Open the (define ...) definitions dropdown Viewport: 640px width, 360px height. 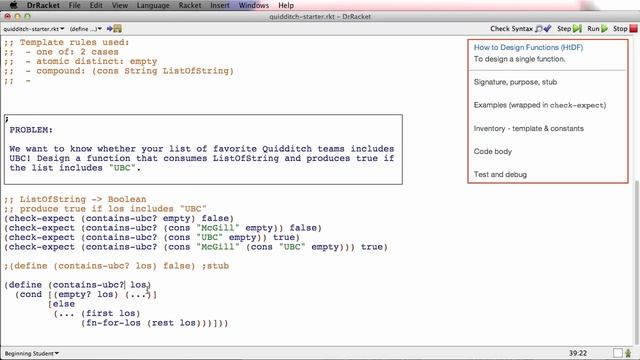click(x=86, y=29)
